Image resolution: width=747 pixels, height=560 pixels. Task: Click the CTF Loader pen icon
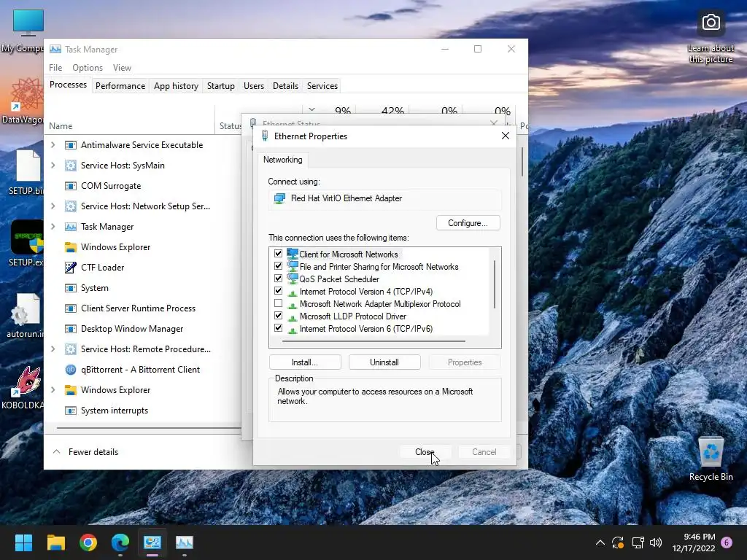coord(71,268)
